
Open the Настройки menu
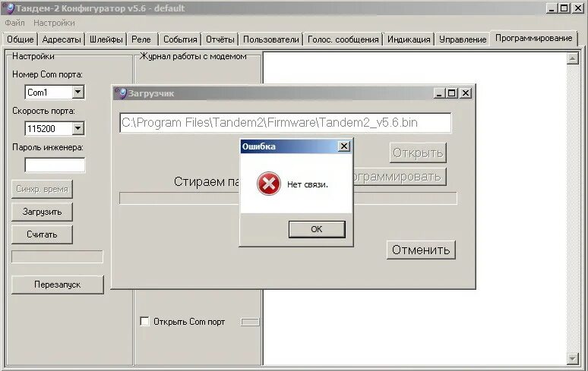point(55,23)
